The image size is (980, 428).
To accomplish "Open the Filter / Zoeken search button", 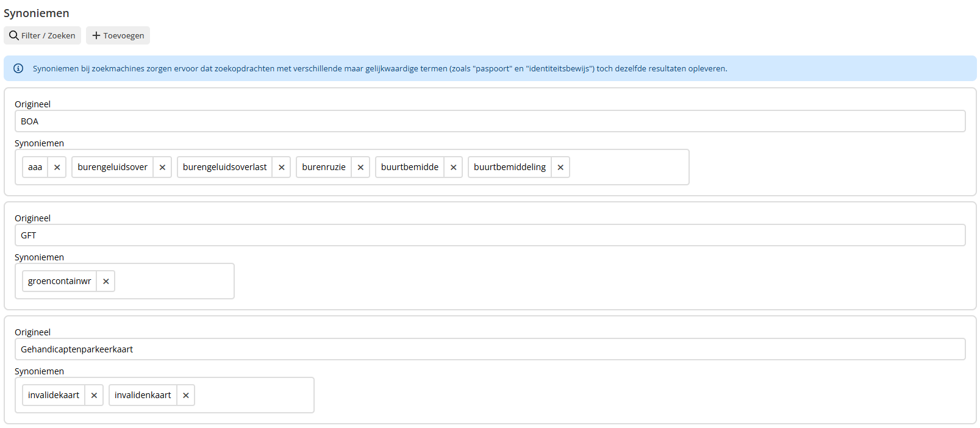I will 42,35.
